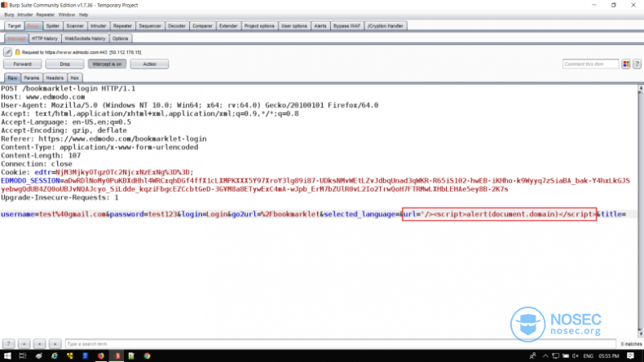Click the request editor vertical scrollbar
The image size is (644, 362).
click(x=640, y=212)
